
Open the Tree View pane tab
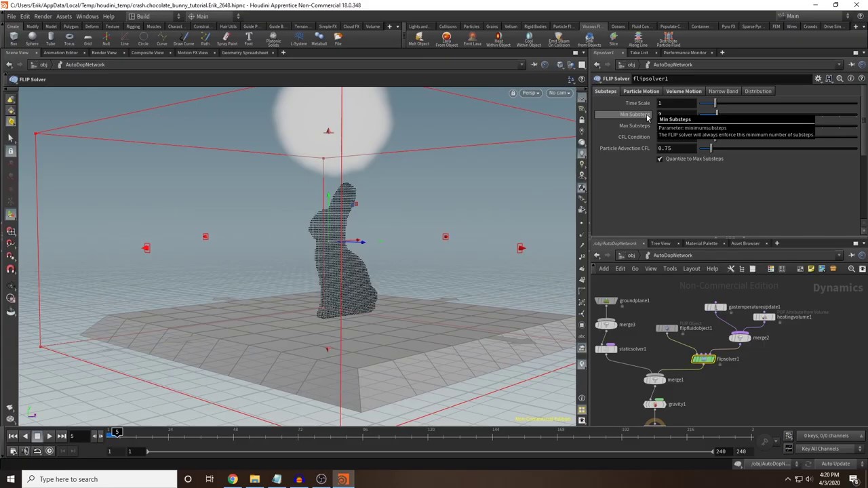[x=660, y=243]
